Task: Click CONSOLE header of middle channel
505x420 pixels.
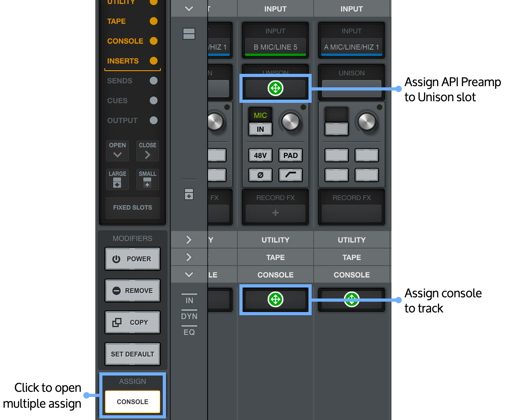Action: pyautogui.click(x=276, y=275)
